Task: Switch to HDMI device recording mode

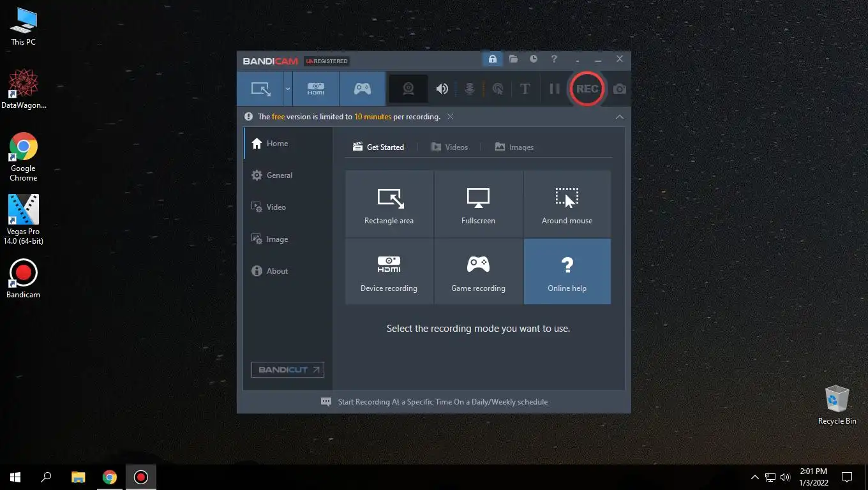Action: point(316,89)
